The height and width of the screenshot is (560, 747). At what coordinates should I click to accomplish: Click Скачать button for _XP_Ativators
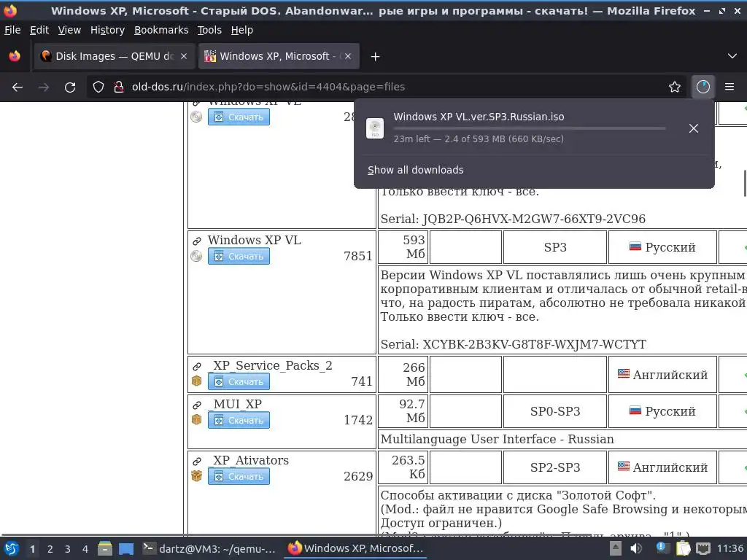pyautogui.click(x=239, y=476)
